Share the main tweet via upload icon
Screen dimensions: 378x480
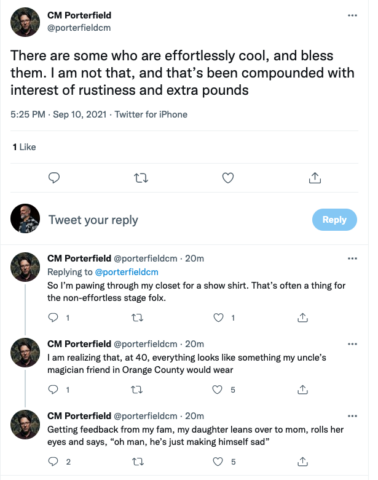(x=315, y=178)
